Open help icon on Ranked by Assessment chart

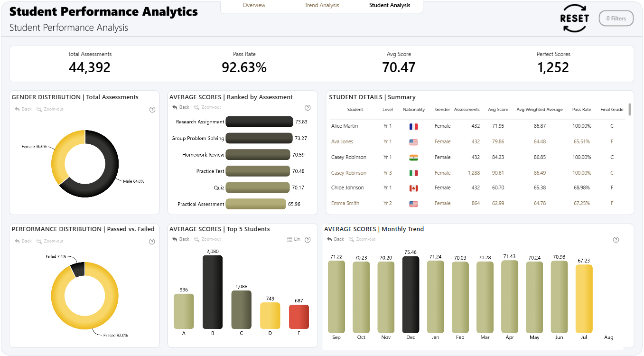(x=308, y=108)
